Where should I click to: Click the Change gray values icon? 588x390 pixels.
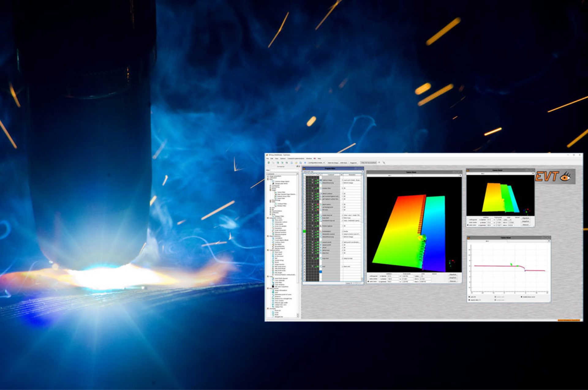[x=273, y=183]
